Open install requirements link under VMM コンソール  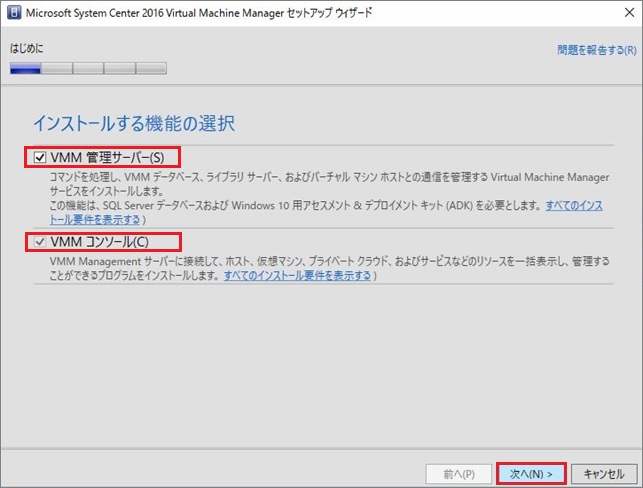[298, 275]
